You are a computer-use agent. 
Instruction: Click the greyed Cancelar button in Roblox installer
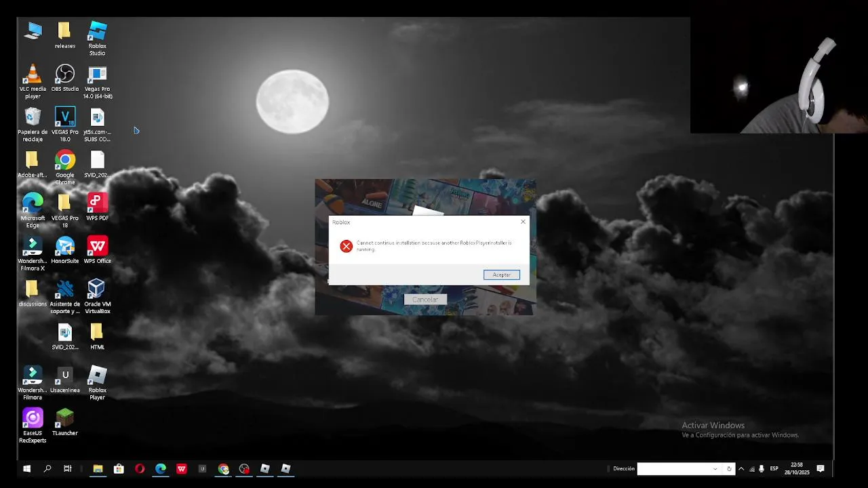(425, 300)
